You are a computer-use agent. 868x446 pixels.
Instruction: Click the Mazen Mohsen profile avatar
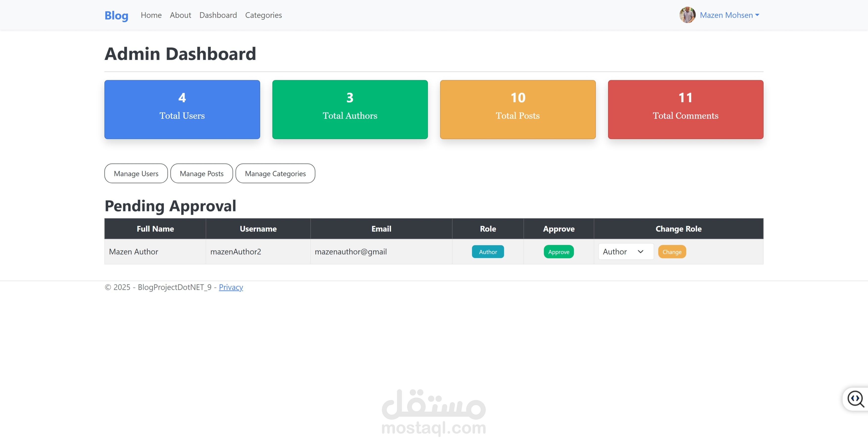(x=687, y=15)
